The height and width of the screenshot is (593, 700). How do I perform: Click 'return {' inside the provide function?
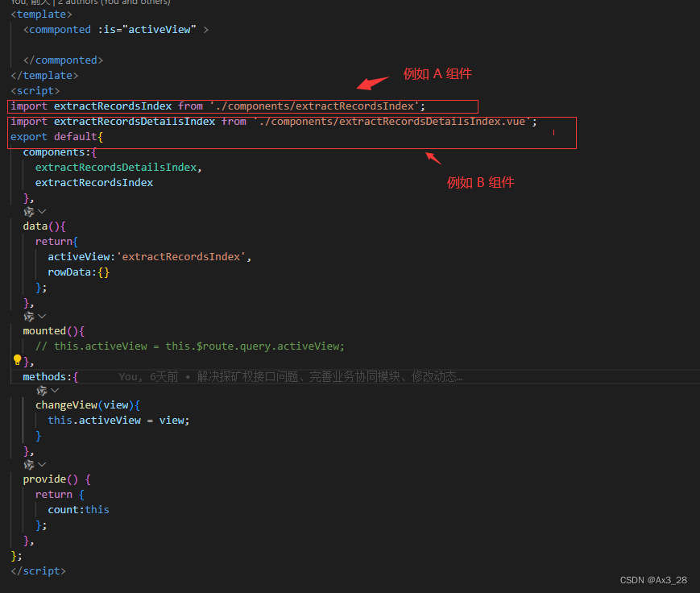60,495
